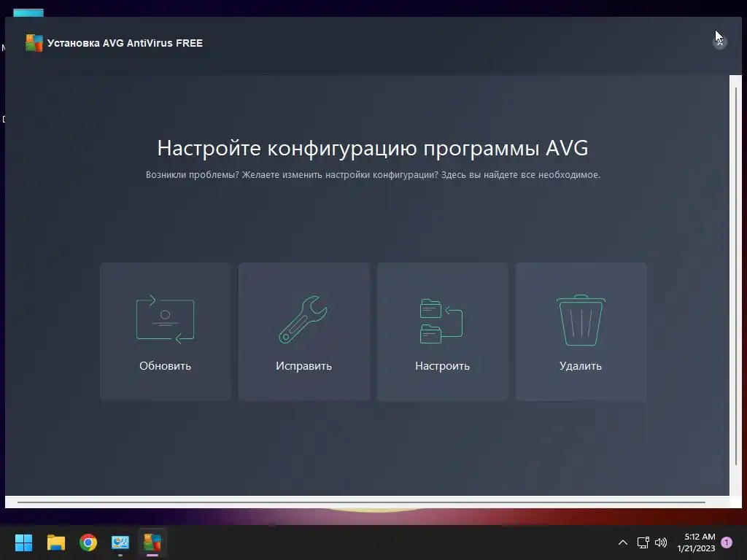This screenshot has width=747, height=560.
Task: Click the wrench icon above Исправить
Action: 303,319
